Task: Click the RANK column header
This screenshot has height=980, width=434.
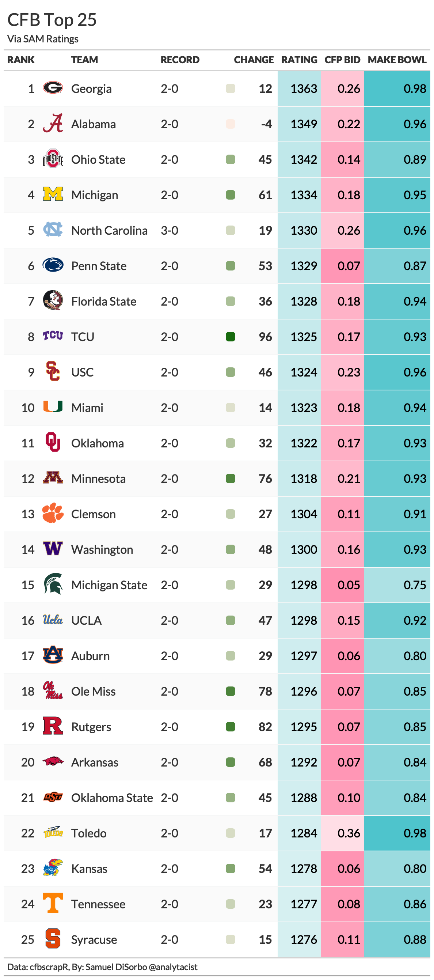Action: pyautogui.click(x=21, y=60)
